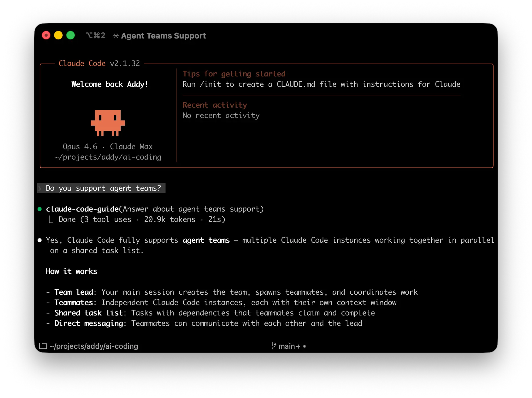Select the Agent Teams Support window title
This screenshot has width=532, height=398.
point(163,36)
